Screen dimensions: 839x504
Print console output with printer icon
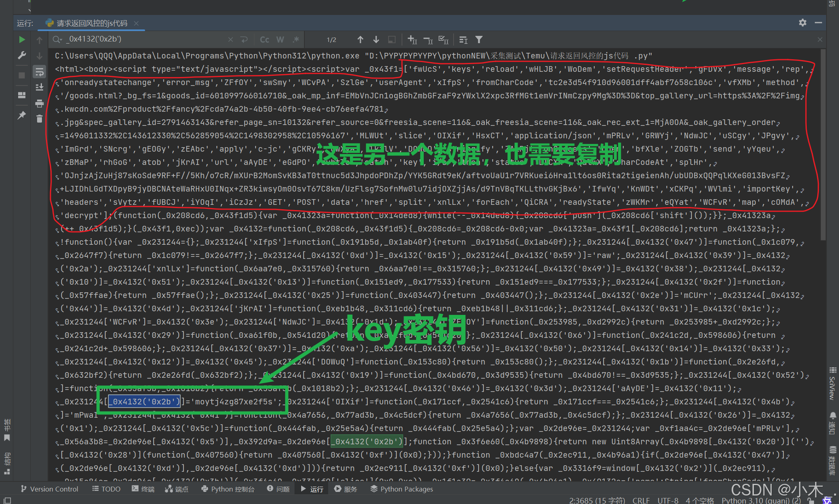40,104
